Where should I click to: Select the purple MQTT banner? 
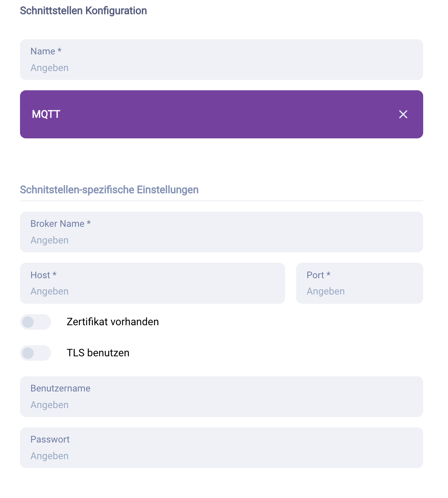(221, 114)
